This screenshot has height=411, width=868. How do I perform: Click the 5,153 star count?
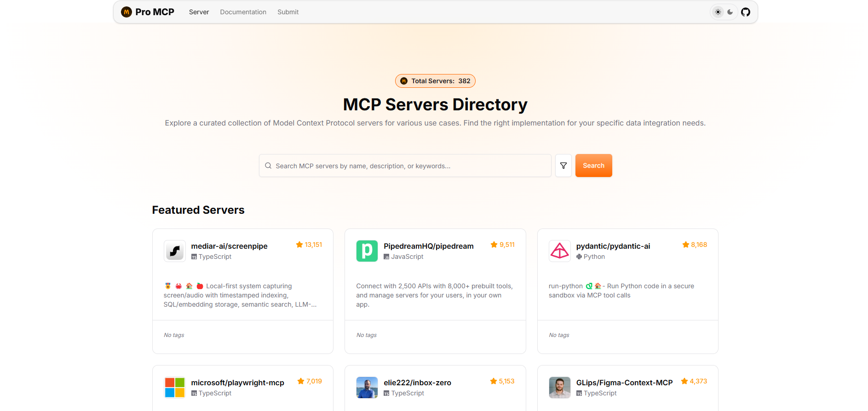point(506,381)
